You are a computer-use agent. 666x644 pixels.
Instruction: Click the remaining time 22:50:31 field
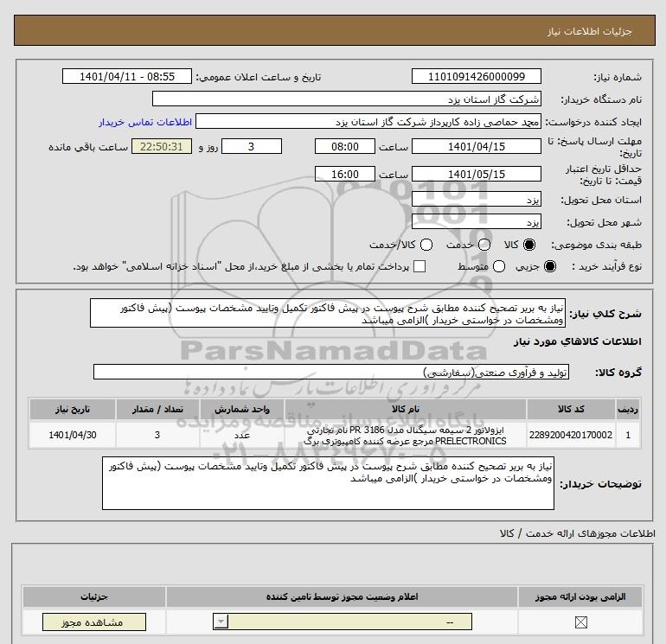click(162, 146)
